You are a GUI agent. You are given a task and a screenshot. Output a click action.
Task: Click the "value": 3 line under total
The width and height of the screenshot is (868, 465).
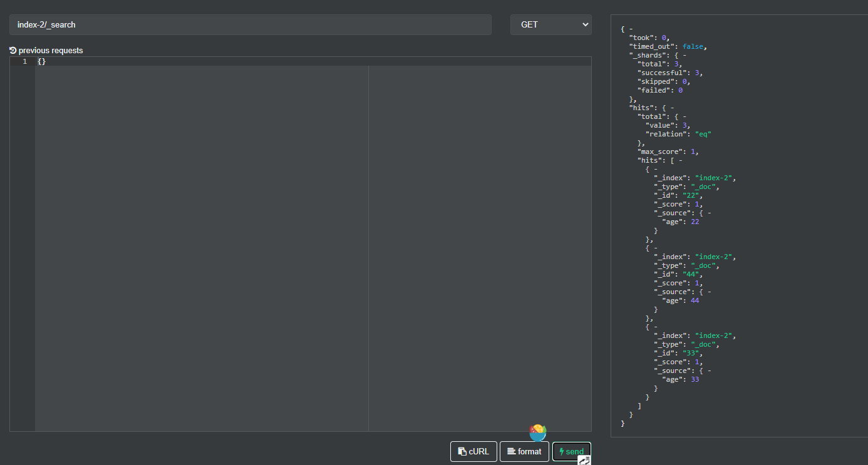pos(668,125)
